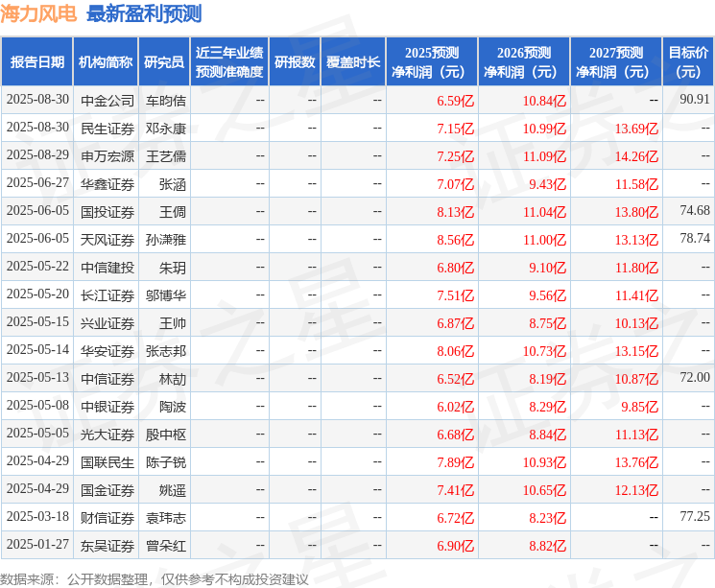715x588 pixels.
Task: Select analyst 张志邦
Action: [x=166, y=351]
